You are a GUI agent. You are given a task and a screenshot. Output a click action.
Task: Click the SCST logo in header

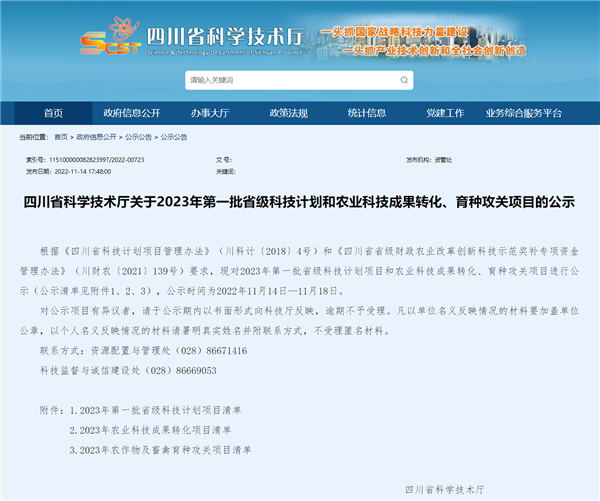coord(108,40)
